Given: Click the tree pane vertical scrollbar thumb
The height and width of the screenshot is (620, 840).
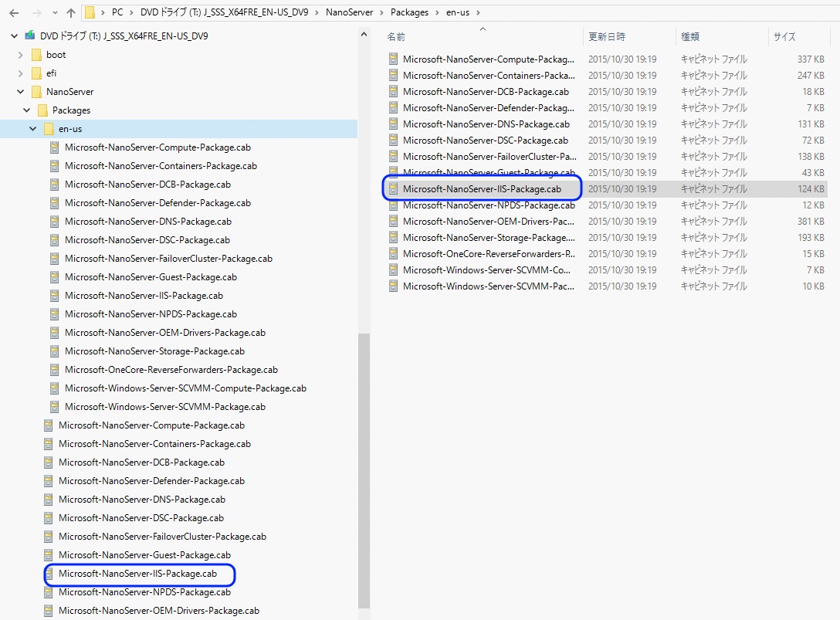Looking at the screenshot, I should coord(364,471).
